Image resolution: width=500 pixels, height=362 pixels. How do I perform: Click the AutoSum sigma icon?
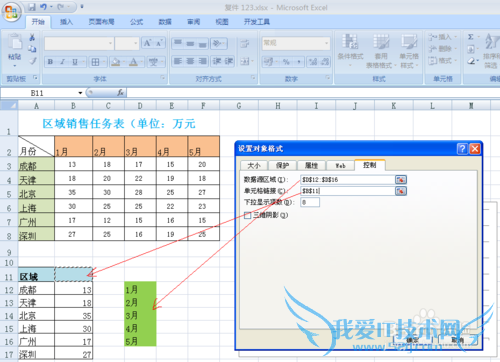pyautogui.click(x=471, y=37)
